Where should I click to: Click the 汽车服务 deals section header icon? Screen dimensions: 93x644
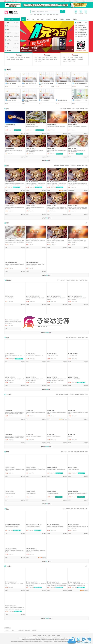(x=5, y=566)
